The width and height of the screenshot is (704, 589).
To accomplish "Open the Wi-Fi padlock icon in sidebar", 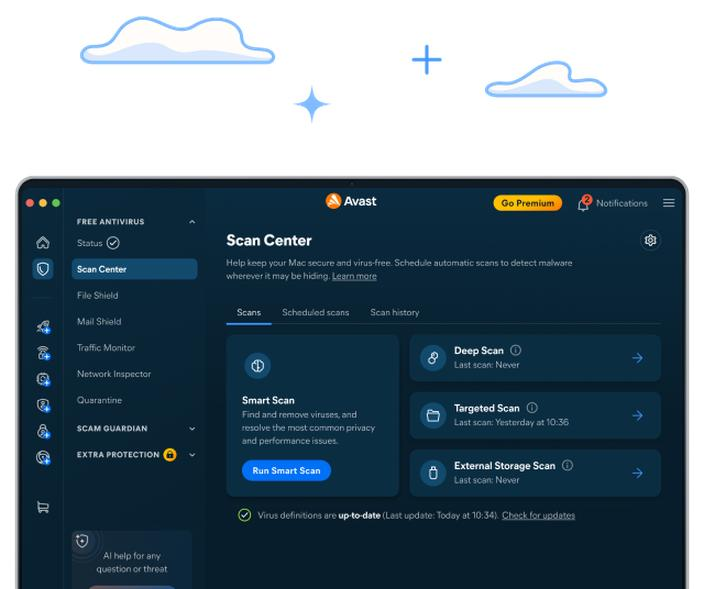I will pos(43,353).
